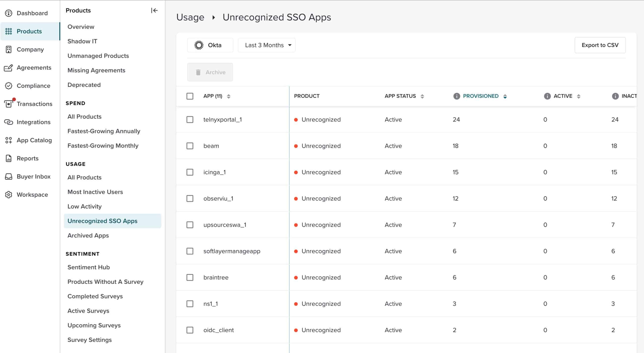Screen dimensions: 644x353
Task: Click info icon beside Active column
Action: pyautogui.click(x=547, y=96)
